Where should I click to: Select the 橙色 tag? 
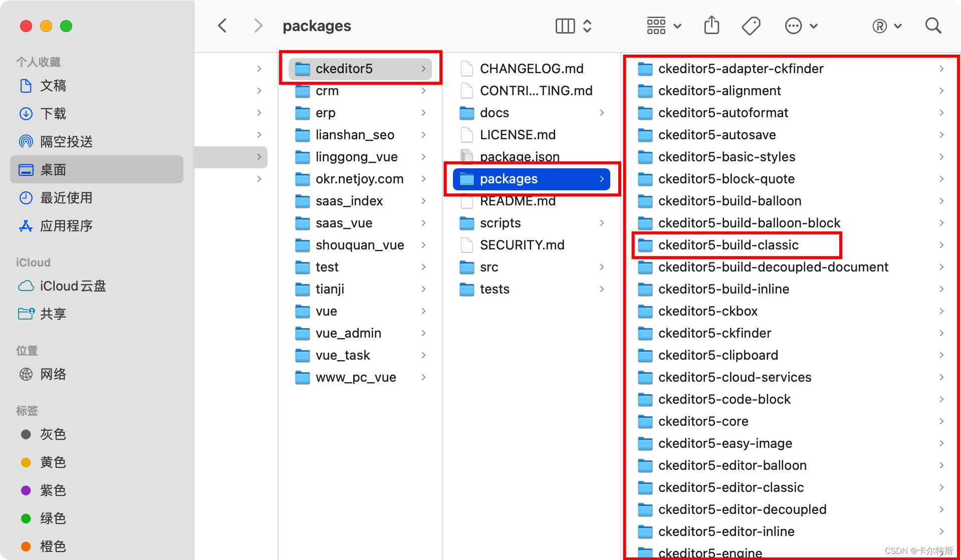pos(97,546)
